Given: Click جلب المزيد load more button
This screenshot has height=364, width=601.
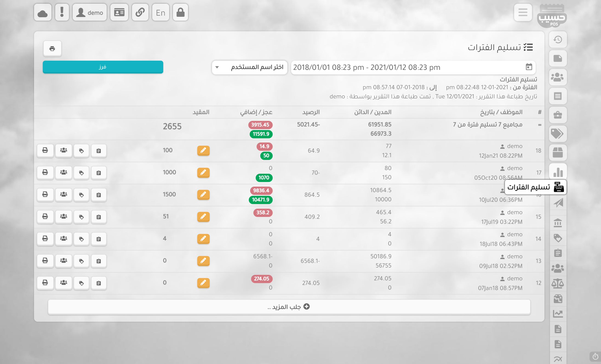Looking at the screenshot, I should click(x=289, y=307).
